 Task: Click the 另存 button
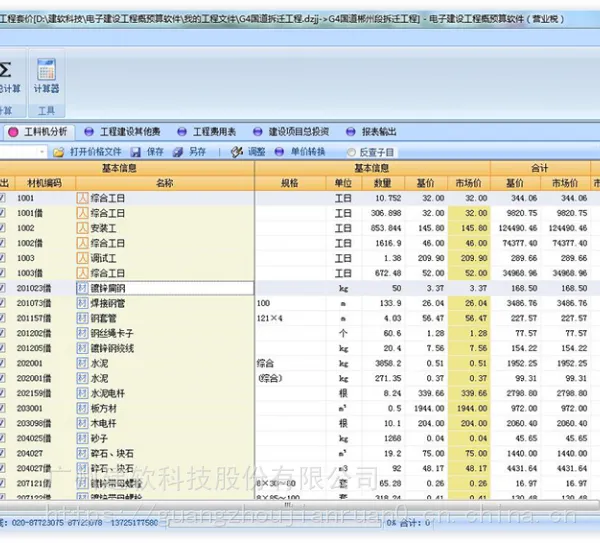(189, 152)
